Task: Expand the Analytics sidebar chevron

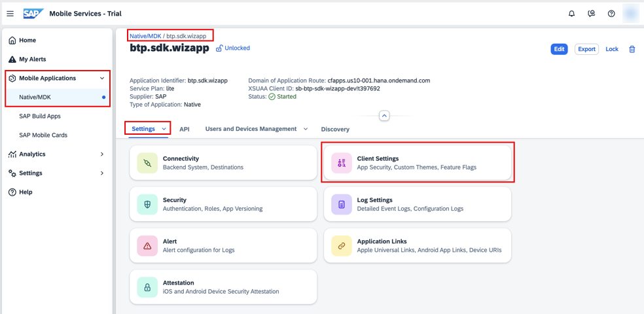Action: click(x=102, y=154)
